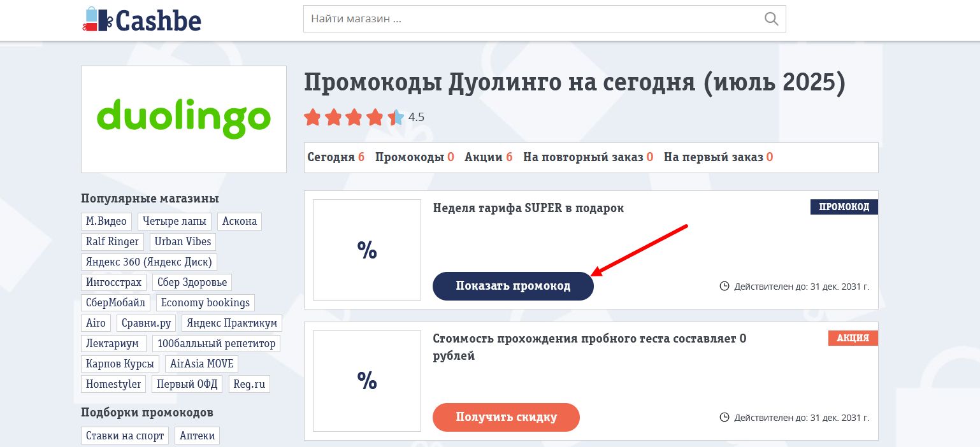Open the «Urban Vibes» store link
The image size is (980, 447).
[x=183, y=242]
